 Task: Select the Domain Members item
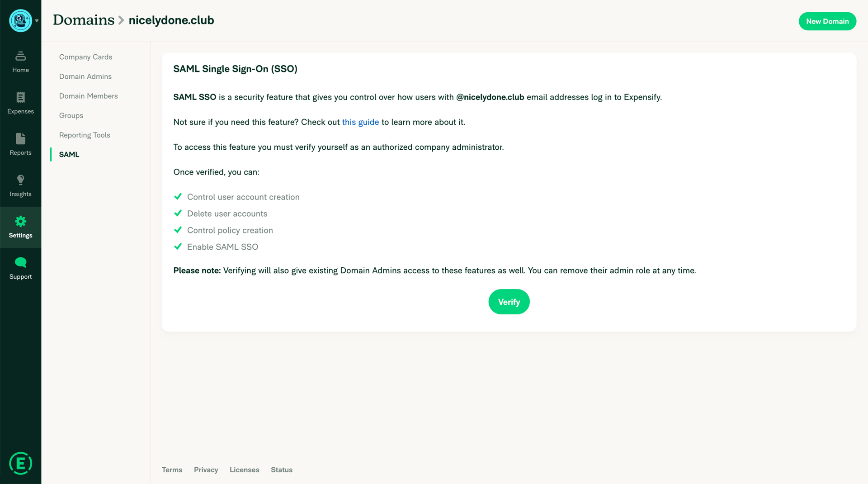pos(88,96)
